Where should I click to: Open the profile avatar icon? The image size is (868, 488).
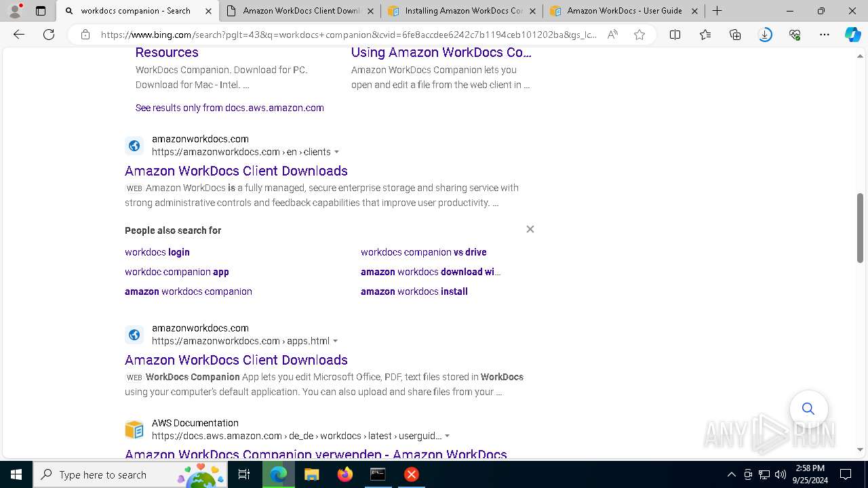tap(15, 11)
